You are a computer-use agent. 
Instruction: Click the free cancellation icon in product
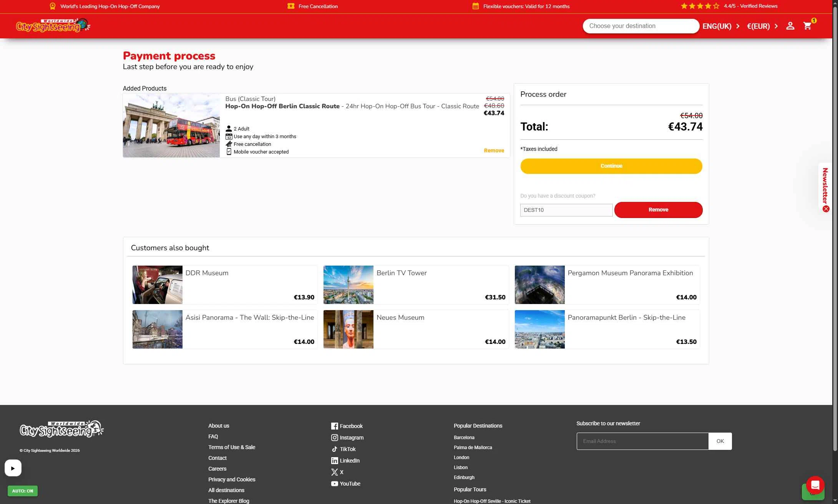229,144
